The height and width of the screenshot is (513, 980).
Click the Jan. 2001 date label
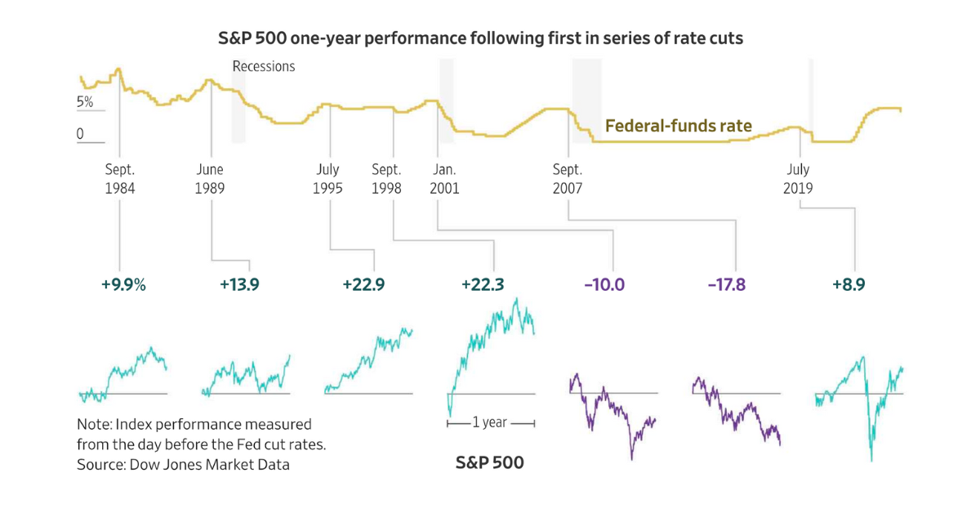445,179
